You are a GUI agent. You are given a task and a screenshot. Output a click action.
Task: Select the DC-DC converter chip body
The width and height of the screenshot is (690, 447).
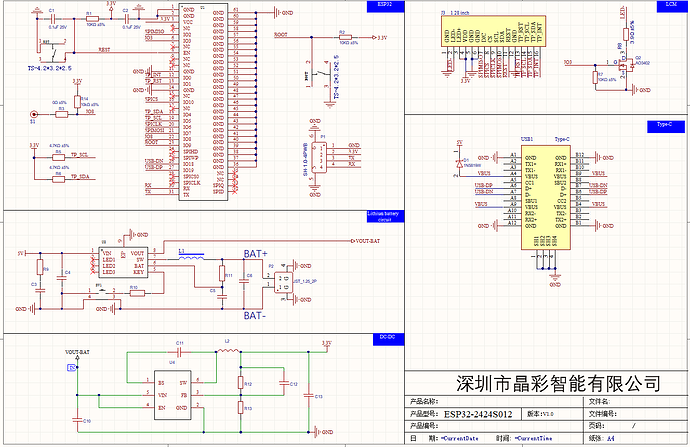[x=172, y=395]
